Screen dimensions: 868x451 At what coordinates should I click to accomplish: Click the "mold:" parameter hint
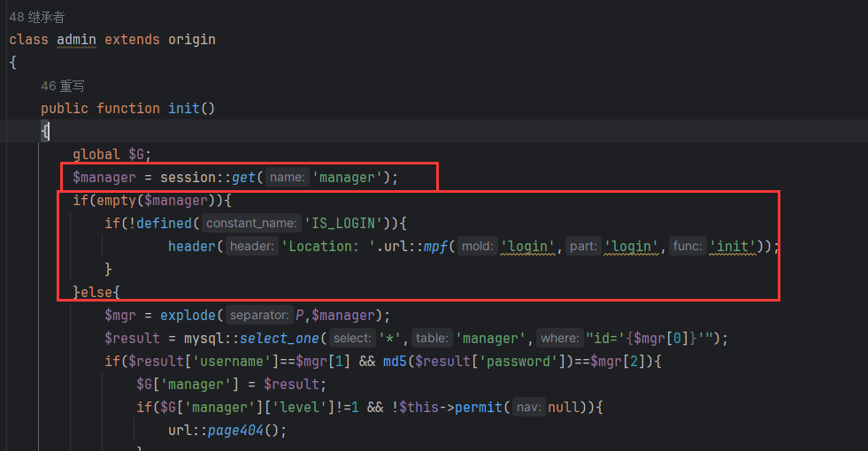[478, 247]
